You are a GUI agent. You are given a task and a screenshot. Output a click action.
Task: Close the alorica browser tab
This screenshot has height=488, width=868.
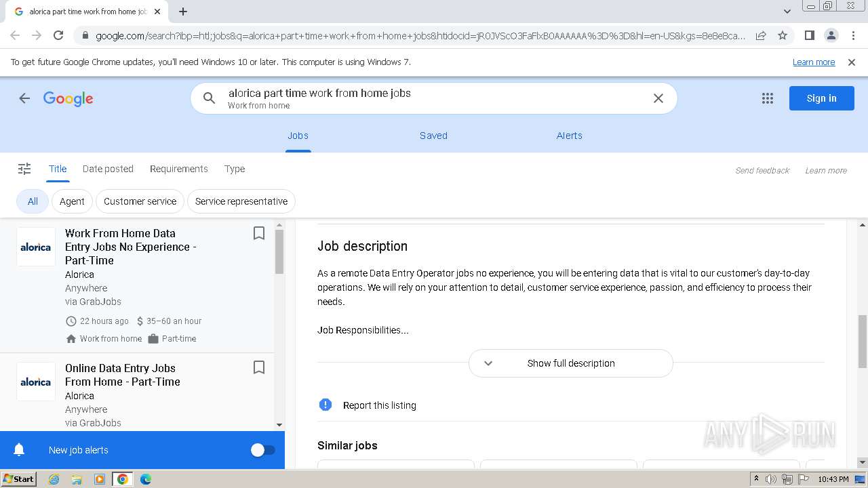point(157,12)
